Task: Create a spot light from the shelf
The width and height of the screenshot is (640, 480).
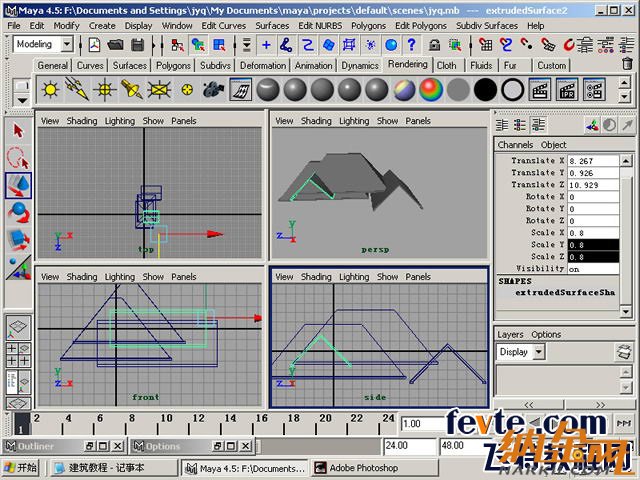Action: pyautogui.click(x=131, y=90)
